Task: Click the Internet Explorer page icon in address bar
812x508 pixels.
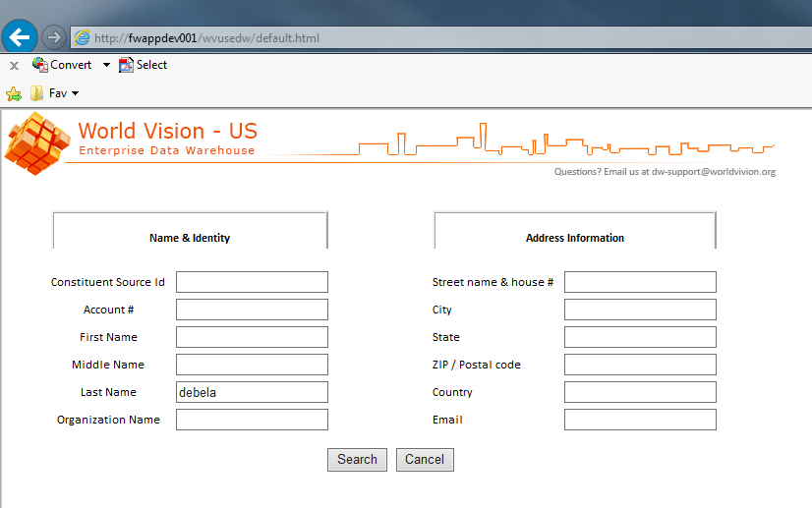Action: coord(83,38)
